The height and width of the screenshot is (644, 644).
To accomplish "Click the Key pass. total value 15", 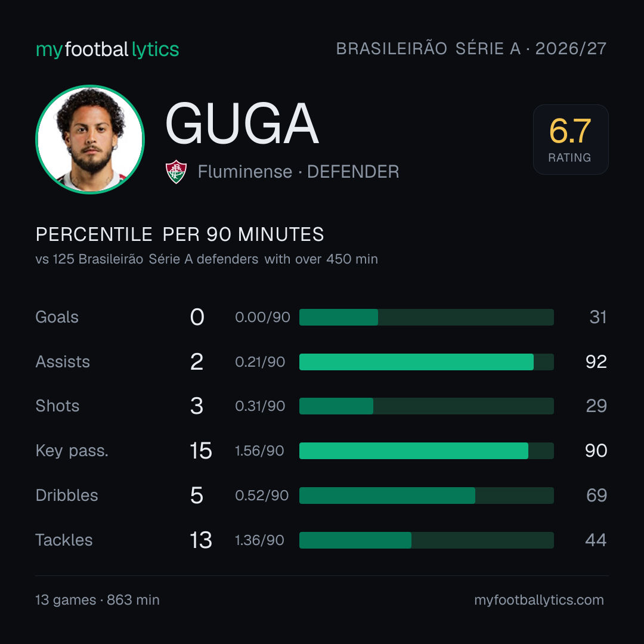I will [x=201, y=451].
